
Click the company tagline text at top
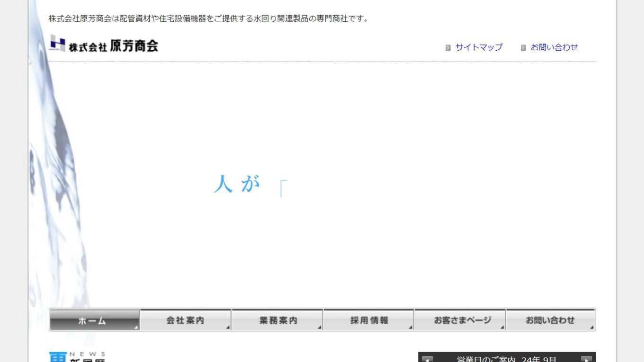coord(208,19)
